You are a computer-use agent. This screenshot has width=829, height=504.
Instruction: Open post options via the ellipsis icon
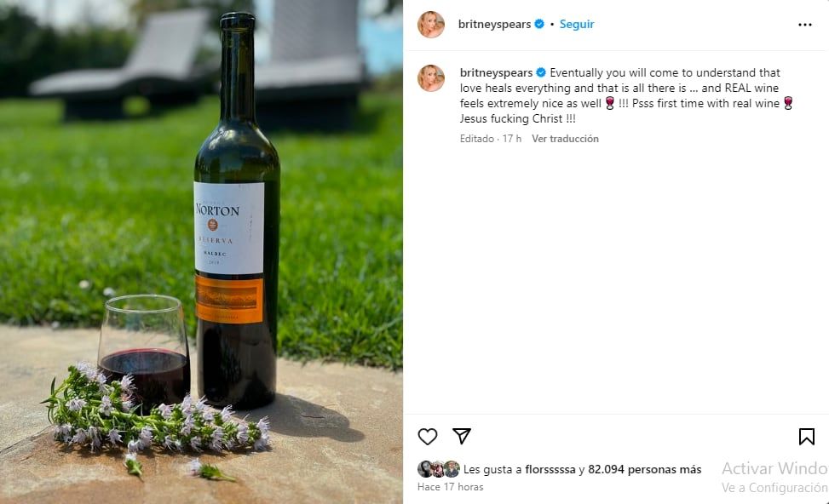click(x=805, y=24)
